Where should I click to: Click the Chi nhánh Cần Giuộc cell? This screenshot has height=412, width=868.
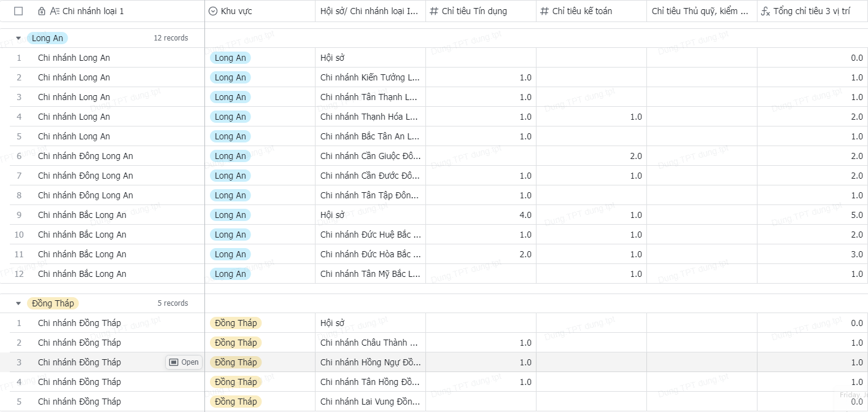tap(370, 156)
